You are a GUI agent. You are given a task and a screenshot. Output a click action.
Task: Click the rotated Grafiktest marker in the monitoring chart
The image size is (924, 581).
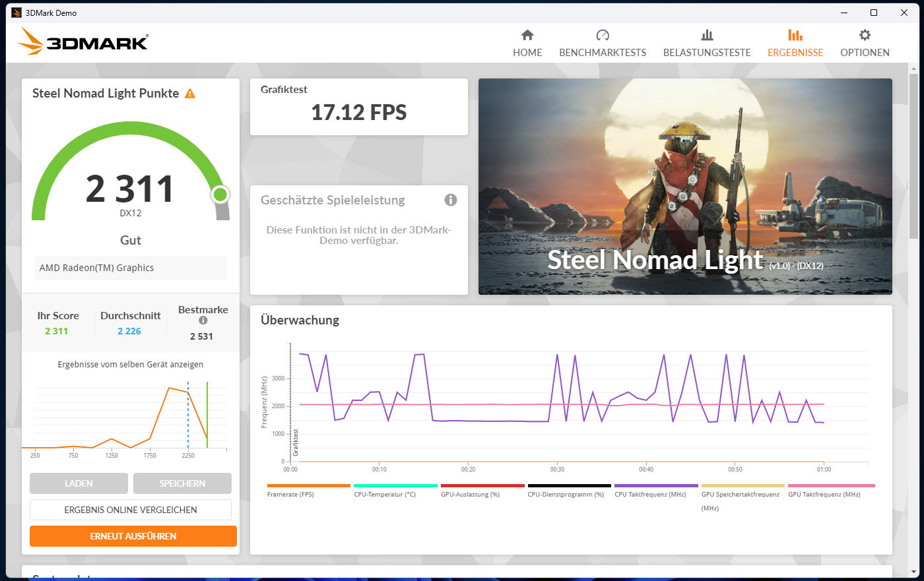coord(296,442)
